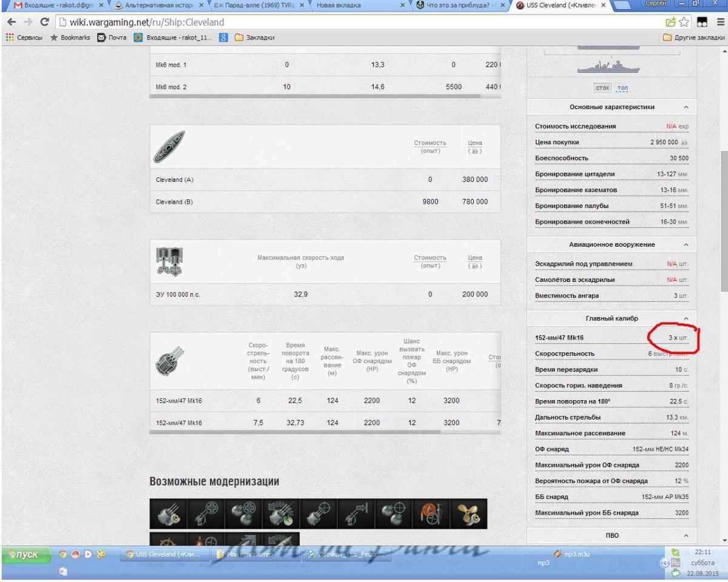Collapse the Авиационное вооружение section
Image resolution: width=728 pixels, height=582 pixels.
686,244
